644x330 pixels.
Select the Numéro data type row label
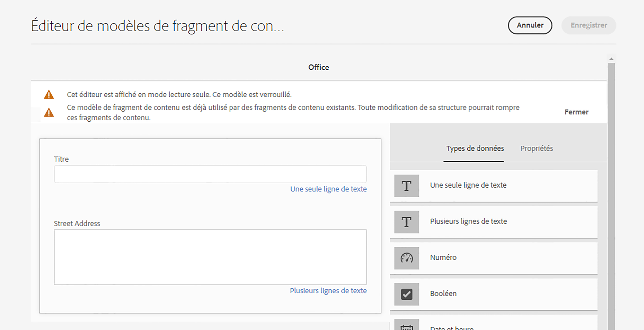tap(443, 258)
